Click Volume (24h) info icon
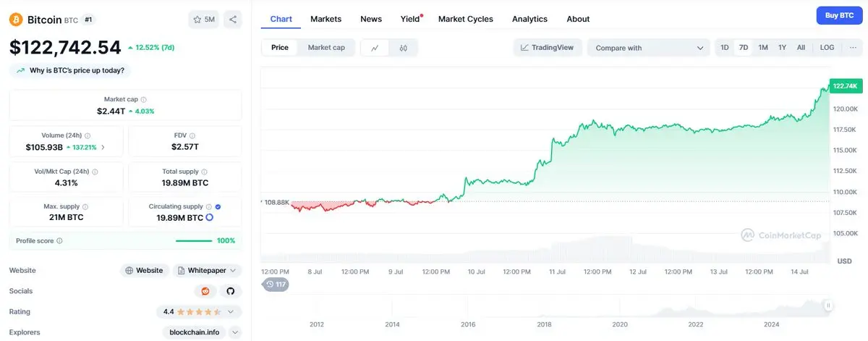 (88, 135)
